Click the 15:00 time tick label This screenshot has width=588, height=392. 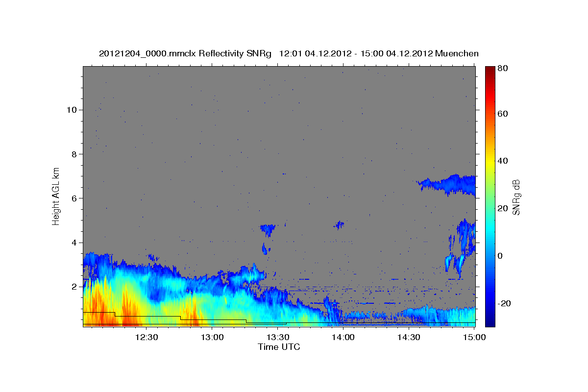pyautogui.click(x=474, y=338)
